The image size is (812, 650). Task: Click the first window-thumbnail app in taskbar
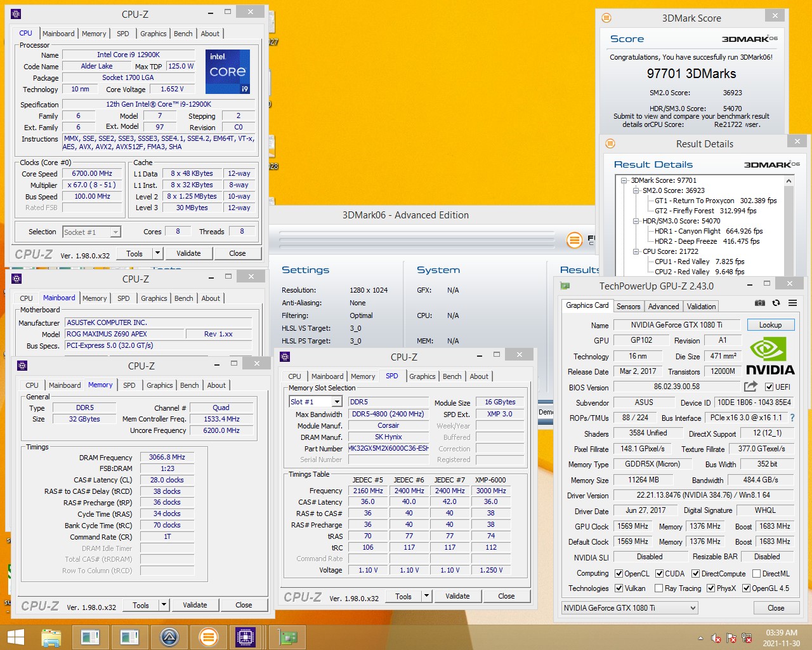(90, 637)
